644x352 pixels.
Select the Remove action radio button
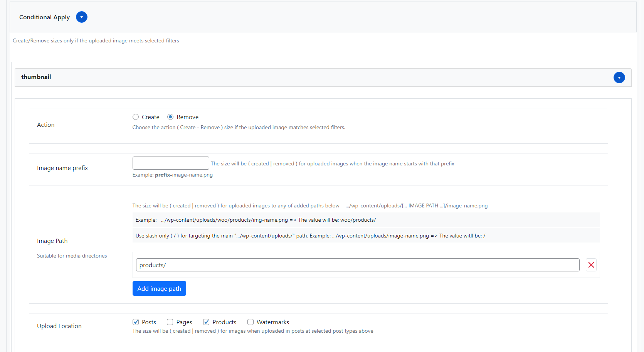[x=170, y=117]
